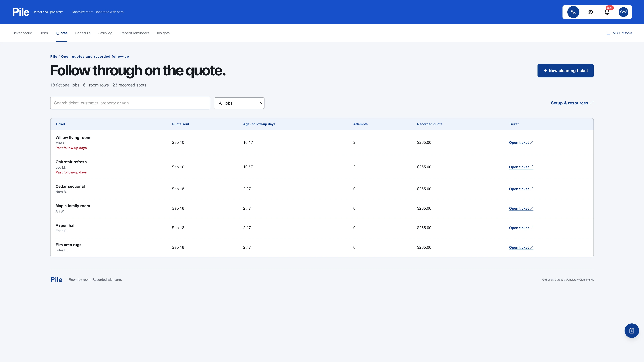Click the Recorded quote column header

click(x=430, y=124)
